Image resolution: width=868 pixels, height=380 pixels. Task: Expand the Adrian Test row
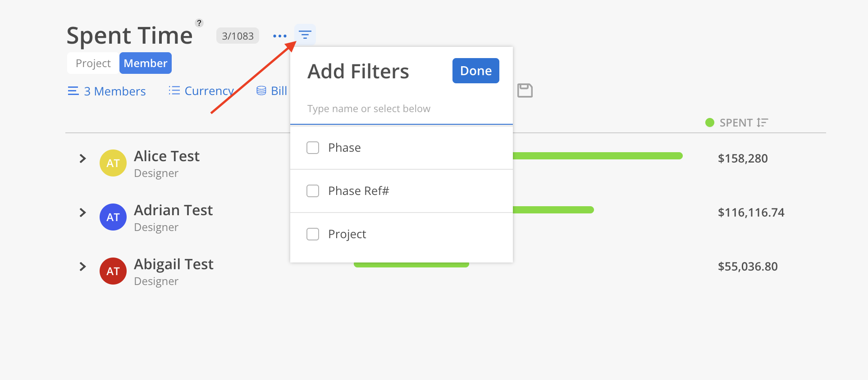pos(82,213)
